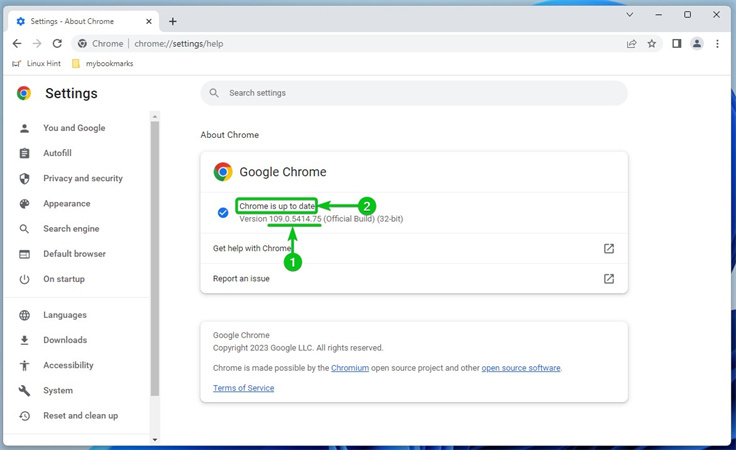Click the forward navigation arrow
This screenshot has width=736, height=450.
point(37,44)
